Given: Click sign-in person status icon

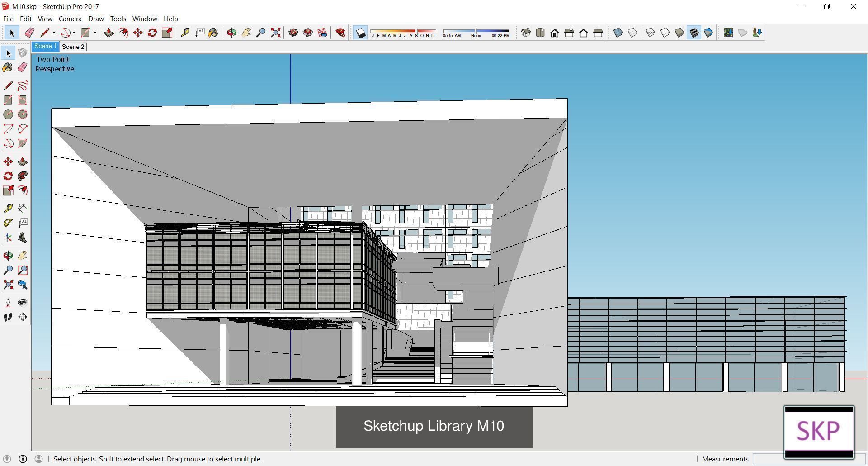Looking at the screenshot, I should pyautogui.click(x=39, y=459).
